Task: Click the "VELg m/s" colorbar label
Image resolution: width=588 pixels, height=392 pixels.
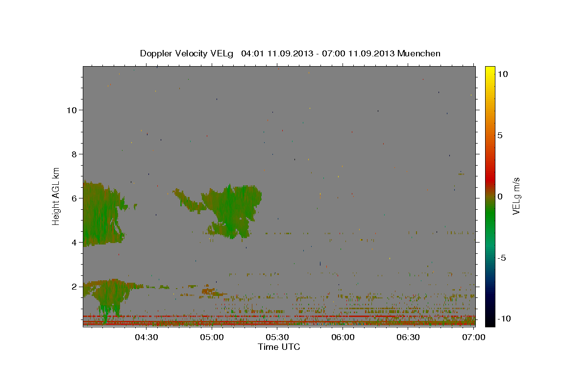Action: [516, 196]
